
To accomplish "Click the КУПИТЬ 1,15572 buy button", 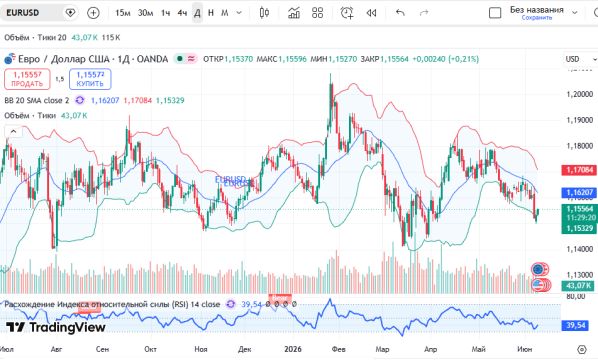I will click(x=90, y=79).
